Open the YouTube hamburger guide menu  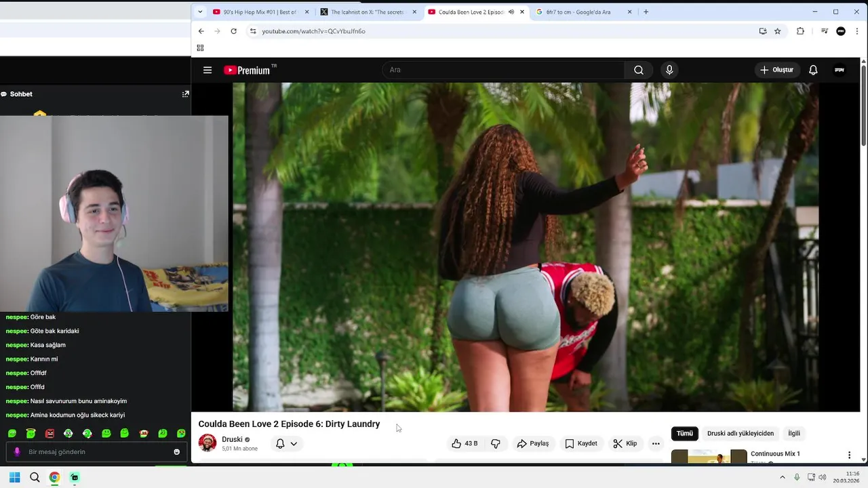208,70
